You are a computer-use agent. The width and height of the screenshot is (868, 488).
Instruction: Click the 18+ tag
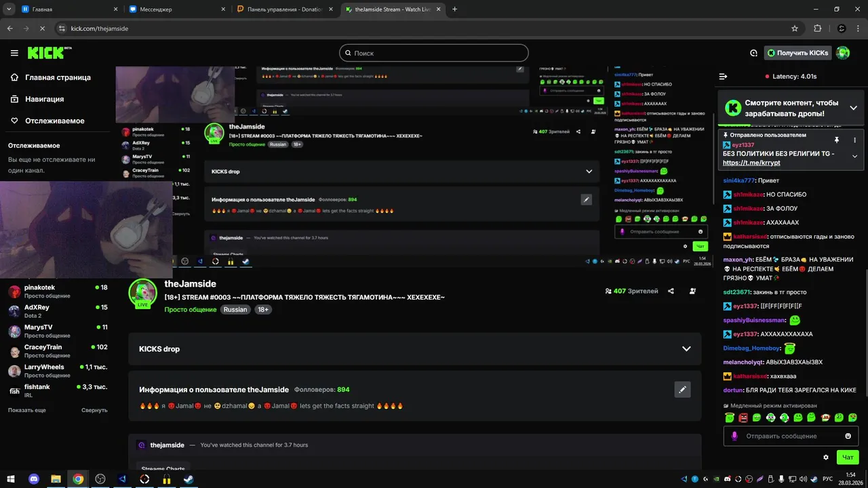point(263,310)
